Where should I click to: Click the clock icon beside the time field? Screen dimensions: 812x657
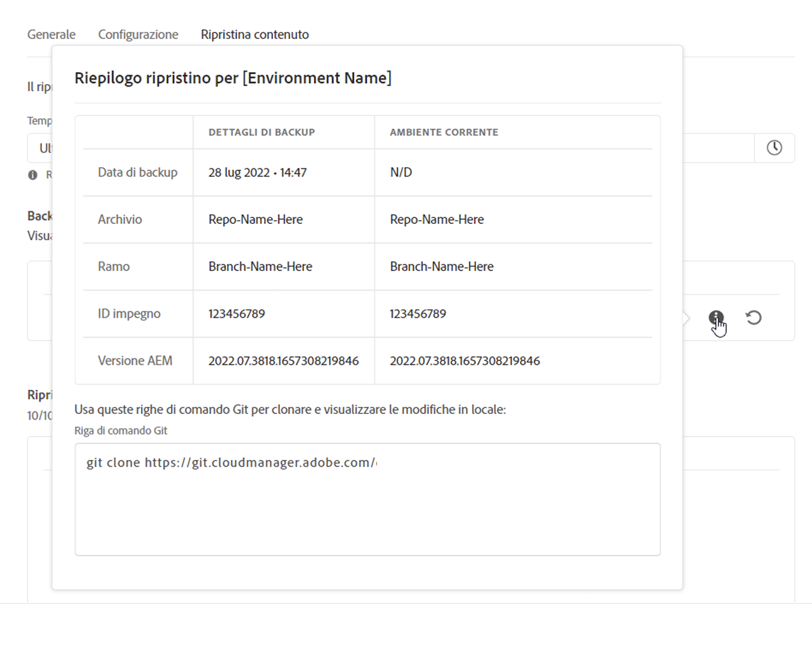coord(774,148)
